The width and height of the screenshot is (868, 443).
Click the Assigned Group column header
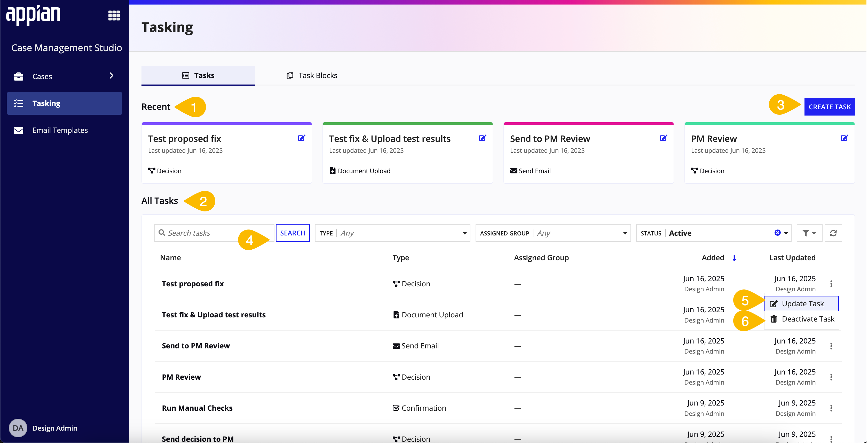click(x=541, y=258)
